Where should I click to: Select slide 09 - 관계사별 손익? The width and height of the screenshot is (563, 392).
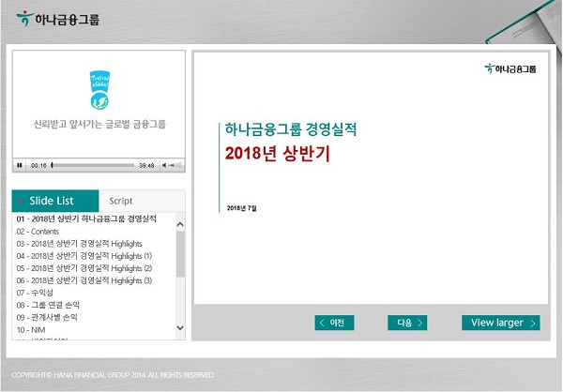47,317
